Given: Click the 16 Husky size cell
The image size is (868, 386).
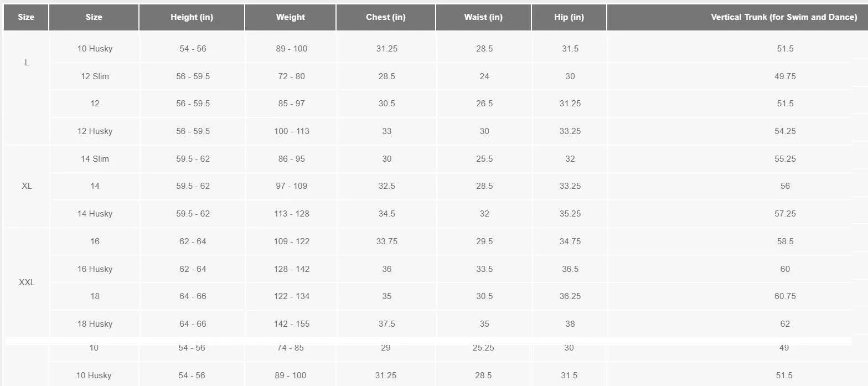Looking at the screenshot, I should tap(95, 269).
